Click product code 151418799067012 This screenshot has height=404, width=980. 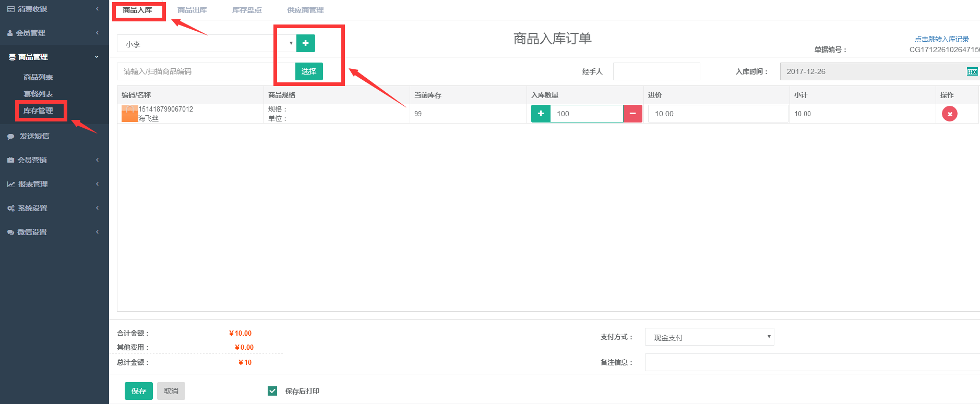click(166, 109)
